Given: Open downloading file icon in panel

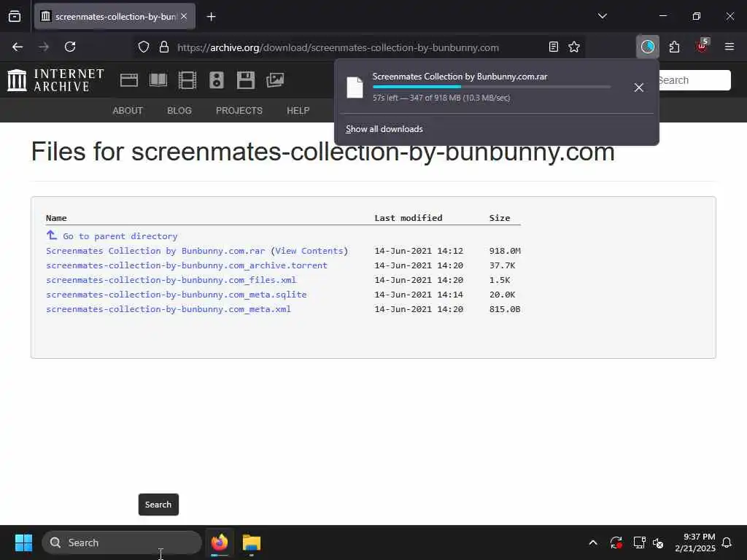Looking at the screenshot, I should pyautogui.click(x=355, y=87).
